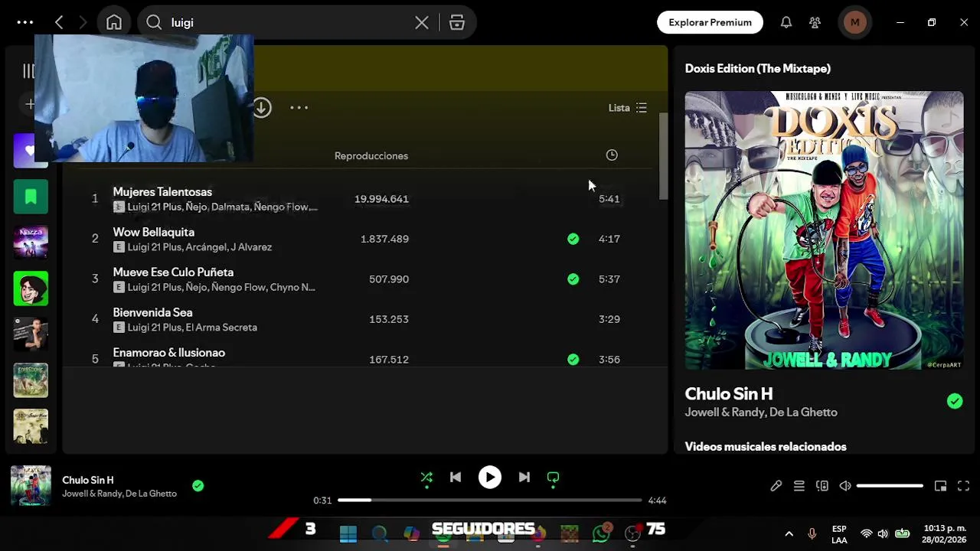Click the search magnifier icon
Viewport: 980px width, 551px height.
(x=154, y=22)
